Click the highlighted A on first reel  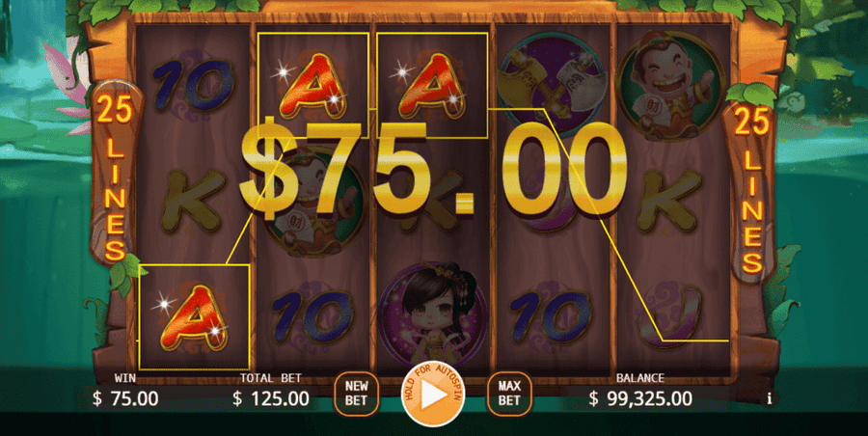[x=194, y=317]
